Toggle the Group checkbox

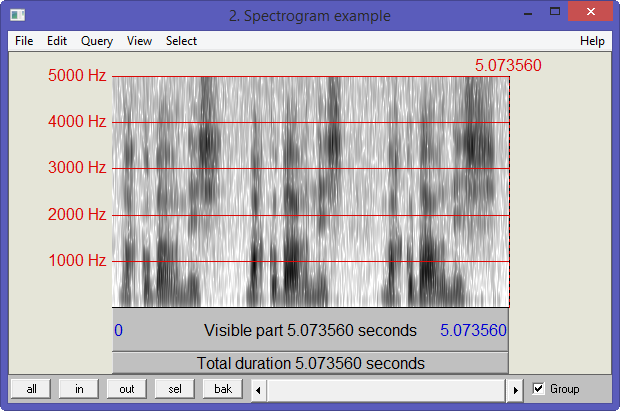point(538,388)
